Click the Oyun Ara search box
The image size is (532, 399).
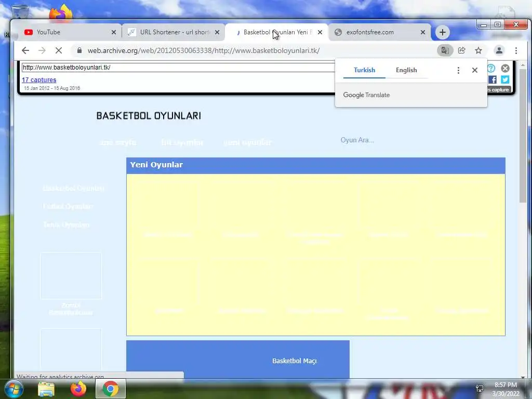pyautogui.click(x=357, y=140)
